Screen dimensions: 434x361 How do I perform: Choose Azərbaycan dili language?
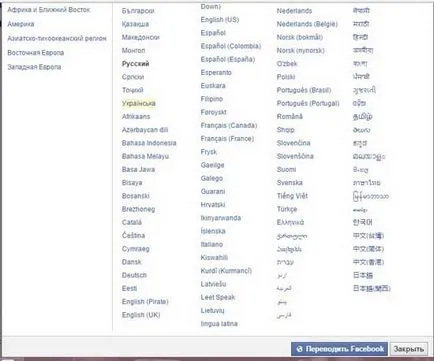(145, 130)
